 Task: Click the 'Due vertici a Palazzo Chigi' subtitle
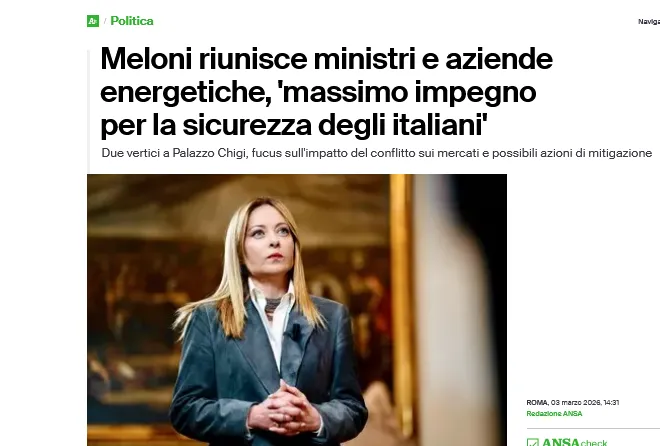pyautogui.click(x=377, y=153)
